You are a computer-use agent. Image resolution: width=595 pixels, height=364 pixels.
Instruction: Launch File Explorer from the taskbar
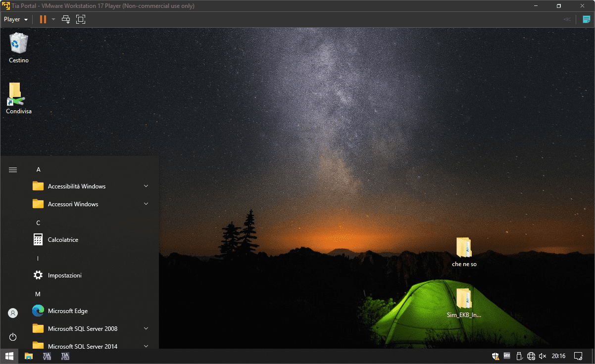tap(29, 356)
